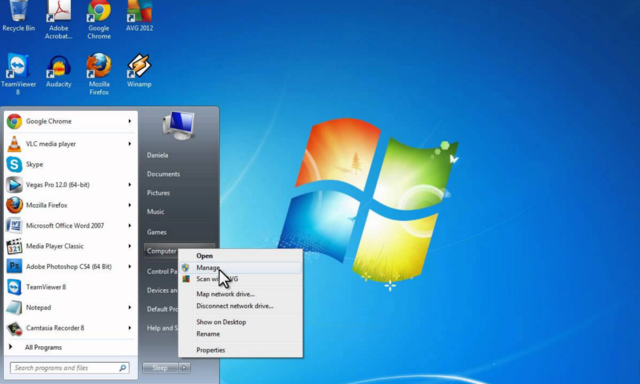Image resolution: width=640 pixels, height=384 pixels.
Task: Select the Audacity desktop icon
Action: pos(58,71)
